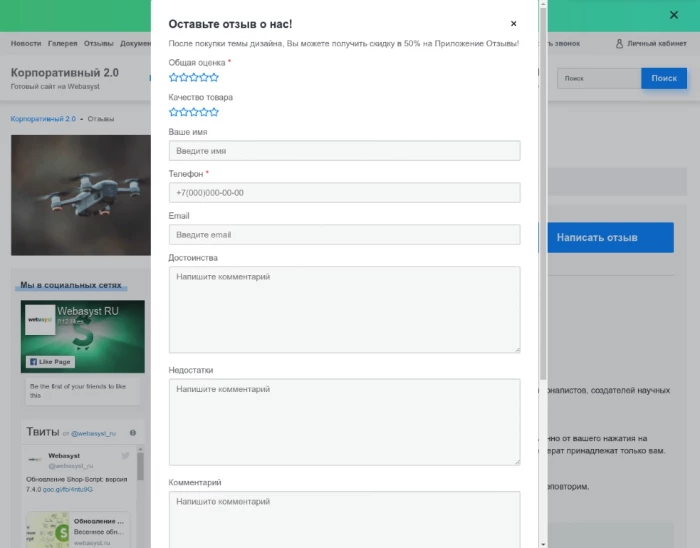Go to the Галерея menu item

click(62, 44)
